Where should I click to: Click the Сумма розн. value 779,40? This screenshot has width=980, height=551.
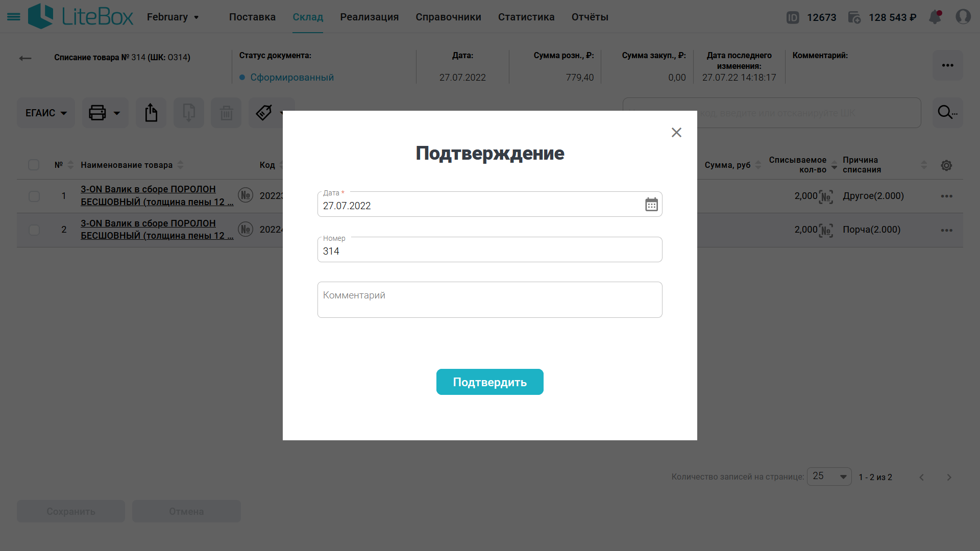pyautogui.click(x=580, y=78)
